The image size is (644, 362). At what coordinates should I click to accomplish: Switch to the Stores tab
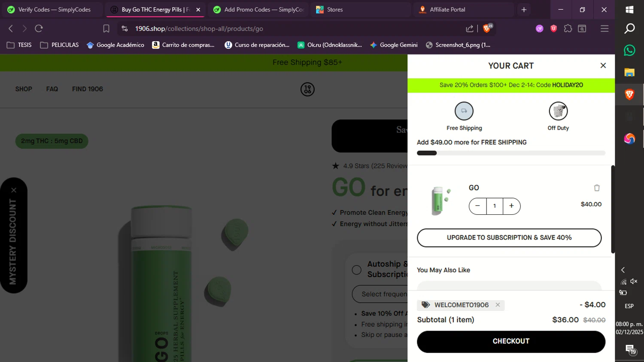361,9
